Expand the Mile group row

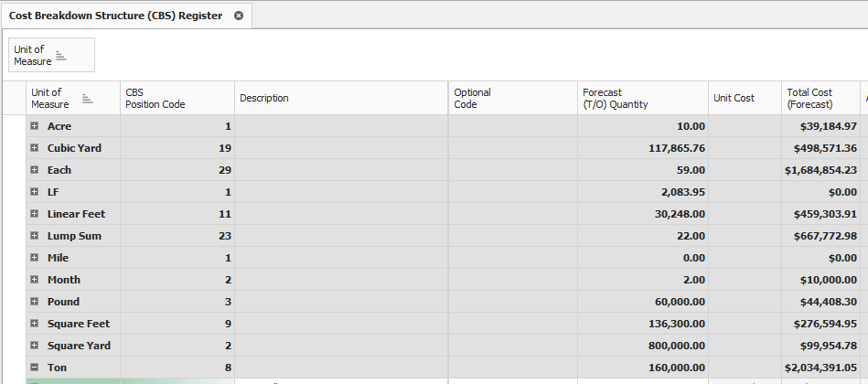[34, 258]
